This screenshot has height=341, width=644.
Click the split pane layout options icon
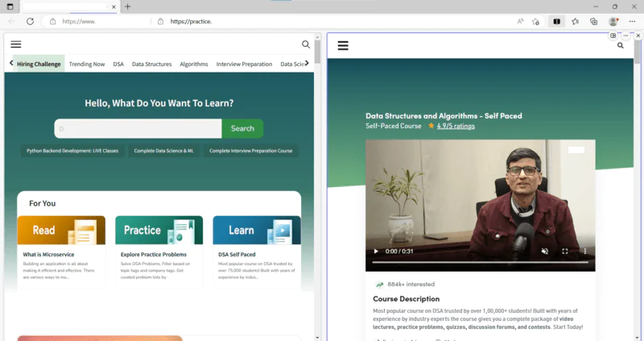coord(613,35)
